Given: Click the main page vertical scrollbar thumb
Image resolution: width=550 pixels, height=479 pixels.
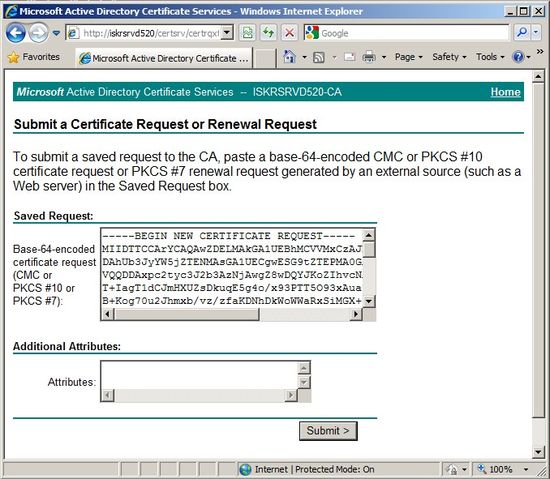Looking at the screenshot, I should click(x=538, y=250).
